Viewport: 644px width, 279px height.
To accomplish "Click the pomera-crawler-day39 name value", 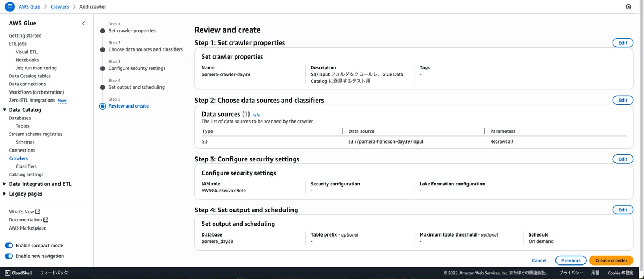I will [x=226, y=74].
